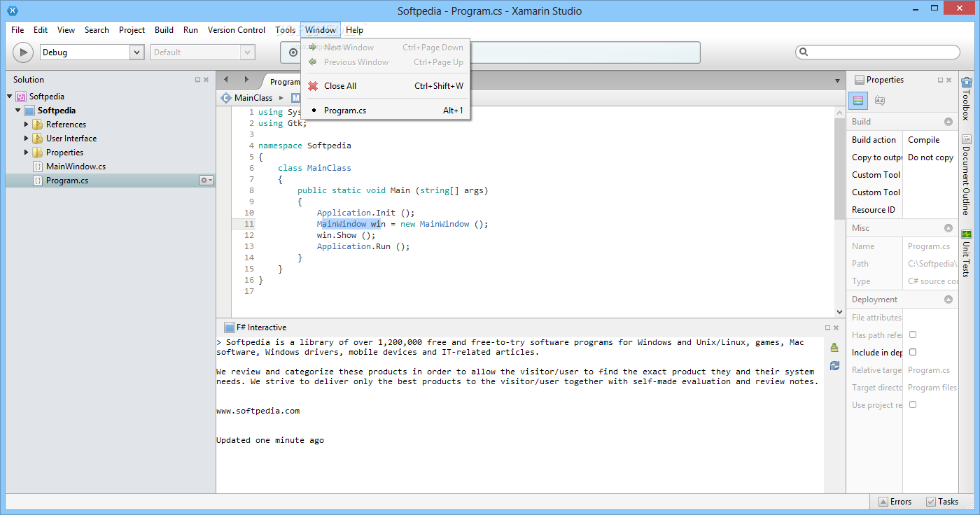Reset F# Interactive with the refresh icon
Image resolution: width=980 pixels, height=515 pixels.
pos(834,365)
